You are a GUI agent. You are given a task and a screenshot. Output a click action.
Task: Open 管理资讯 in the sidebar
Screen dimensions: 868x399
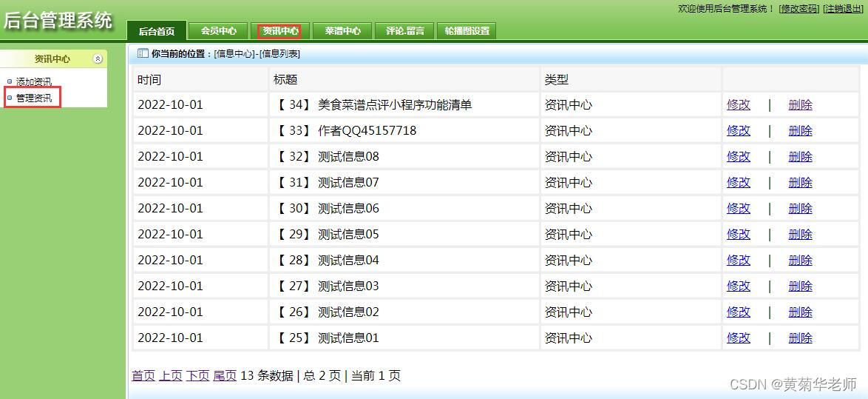point(34,98)
